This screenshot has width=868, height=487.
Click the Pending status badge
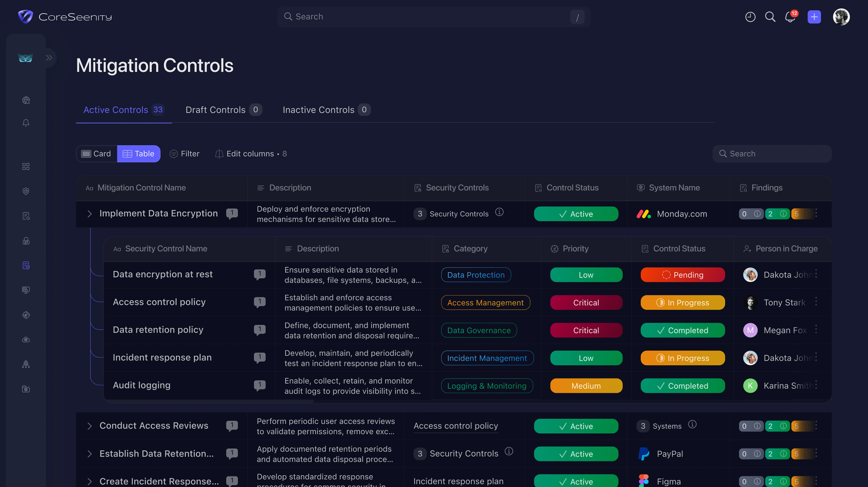click(683, 275)
